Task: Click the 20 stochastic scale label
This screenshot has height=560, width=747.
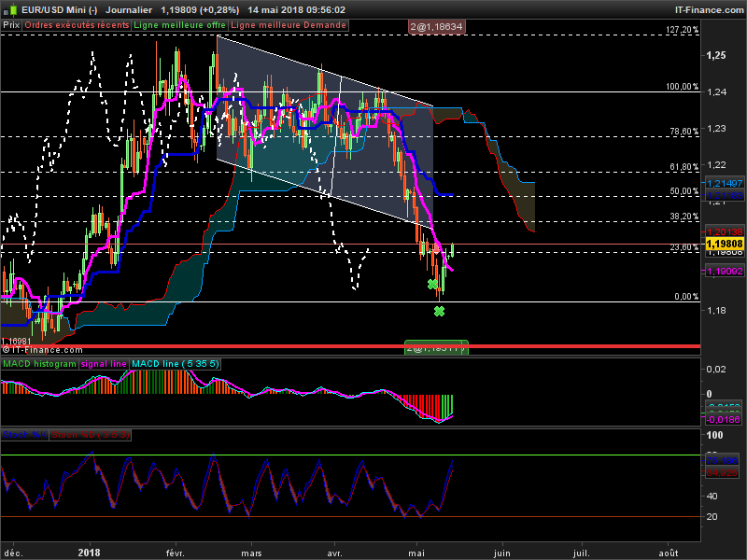Action: [712, 517]
